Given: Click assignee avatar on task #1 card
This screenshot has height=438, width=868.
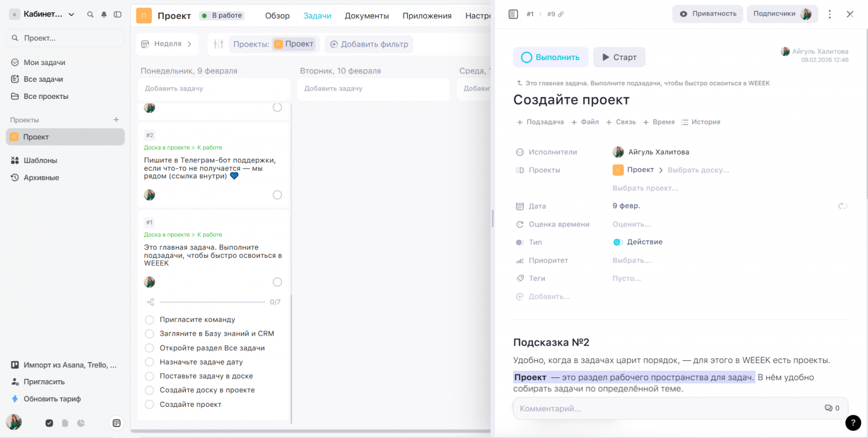Looking at the screenshot, I should [149, 282].
